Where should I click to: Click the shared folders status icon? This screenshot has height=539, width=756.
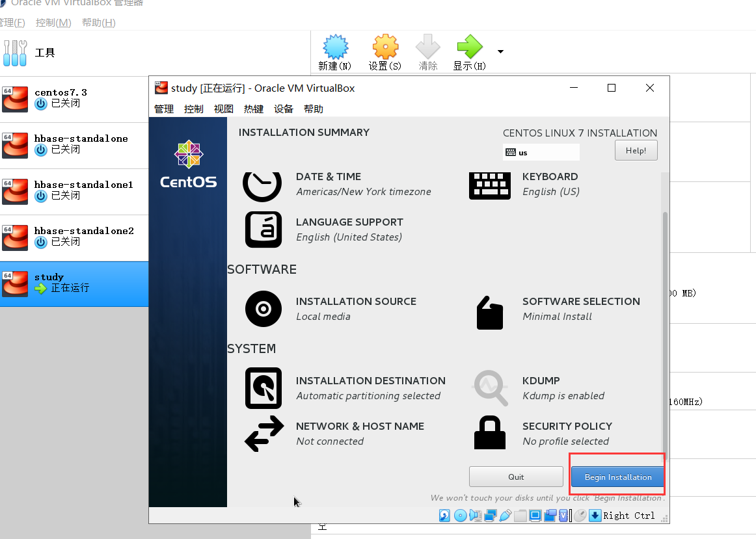pos(520,516)
